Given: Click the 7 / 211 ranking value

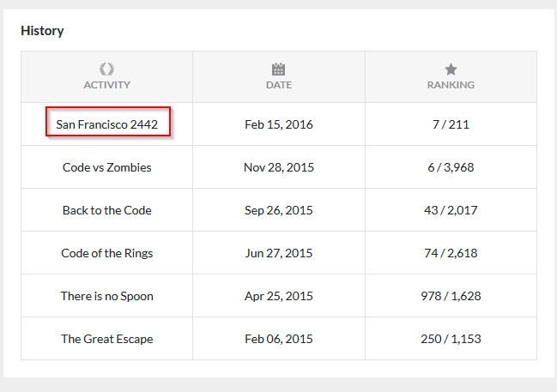Looking at the screenshot, I should (451, 124).
